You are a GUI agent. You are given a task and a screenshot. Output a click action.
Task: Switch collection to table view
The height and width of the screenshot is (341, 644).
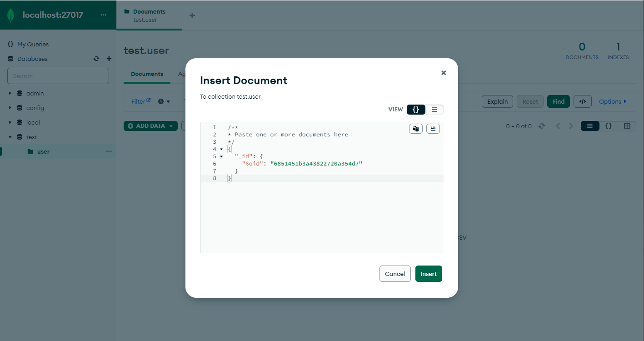tap(627, 126)
